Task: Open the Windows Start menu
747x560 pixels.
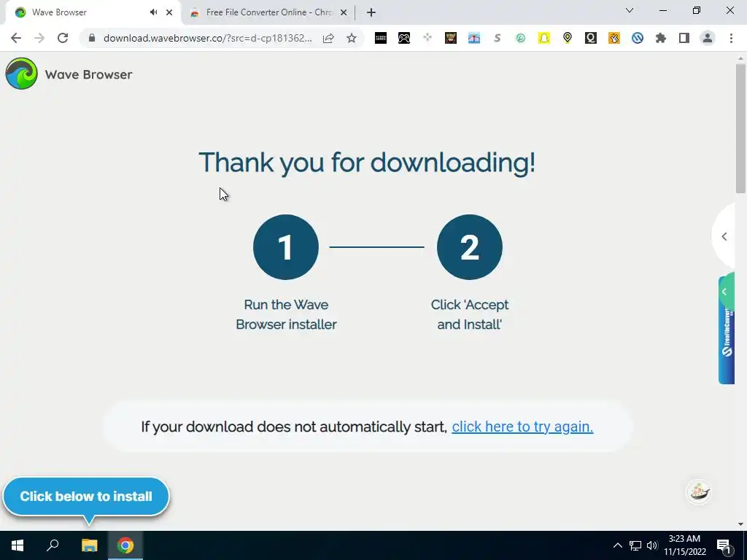Action: click(18, 545)
